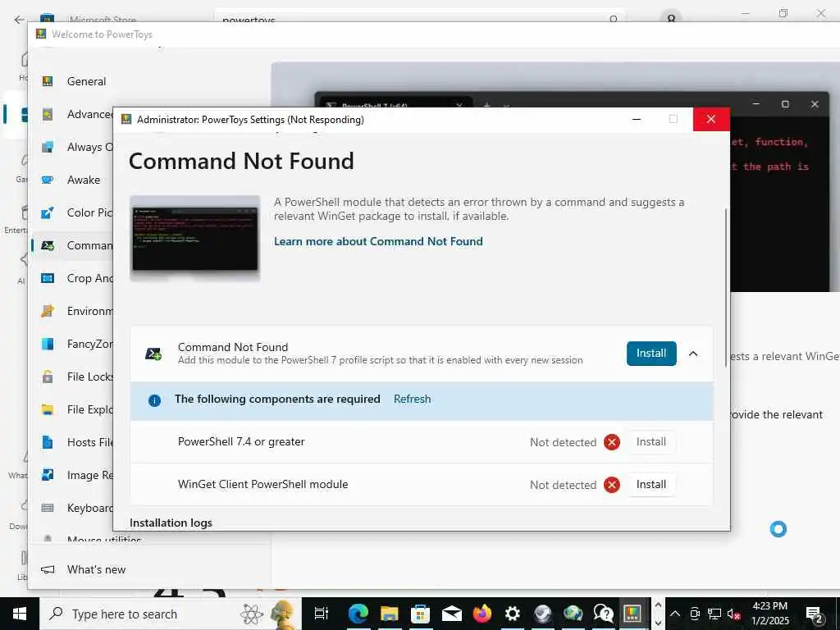Click the Environment Variables sidebar icon

(x=48, y=311)
